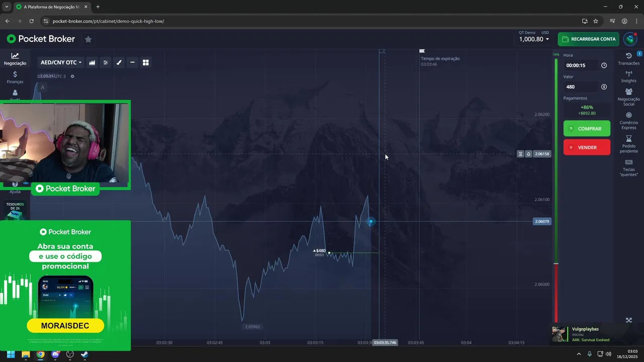
Task: Click the gear icon beside UTC-3 time
Action: pyautogui.click(x=72, y=76)
